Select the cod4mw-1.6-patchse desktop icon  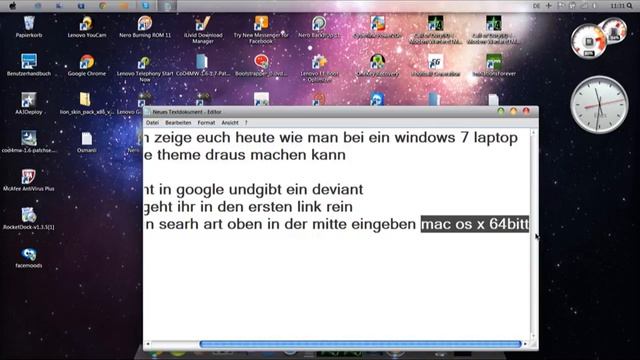pos(29,142)
